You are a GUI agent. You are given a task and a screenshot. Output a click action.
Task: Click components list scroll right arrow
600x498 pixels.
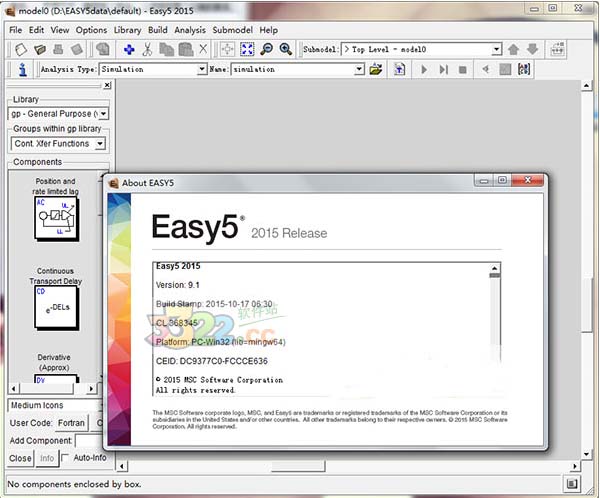(x=91, y=389)
